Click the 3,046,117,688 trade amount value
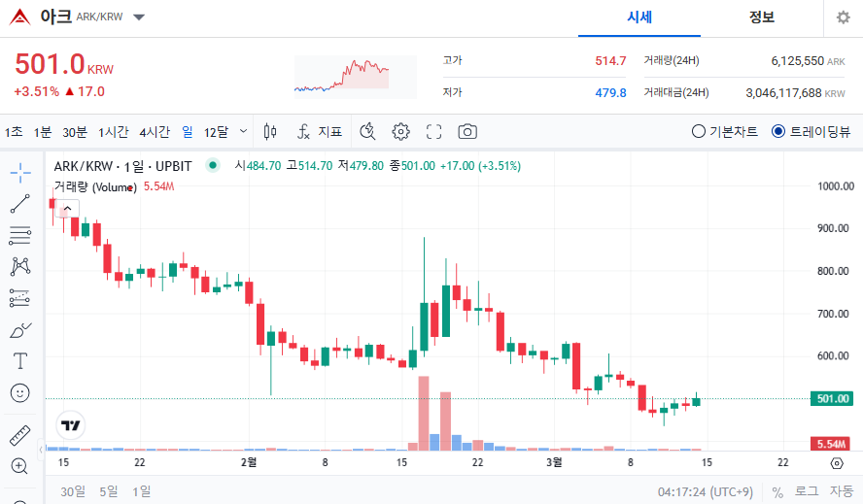The image size is (863, 504). [x=783, y=93]
